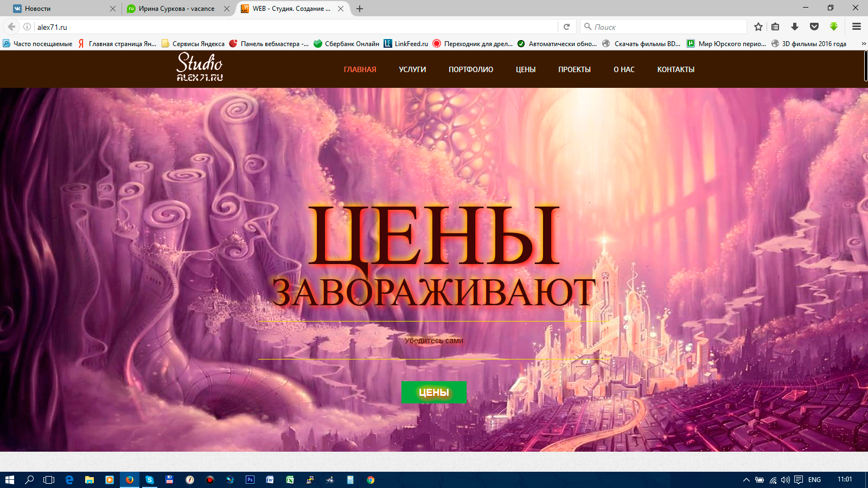
Task: Bookmark this page with the star icon
Action: (758, 27)
